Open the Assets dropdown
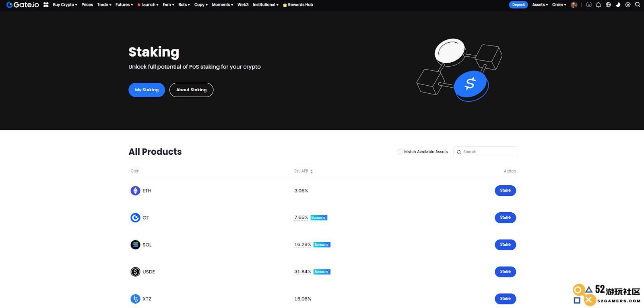 540,5
